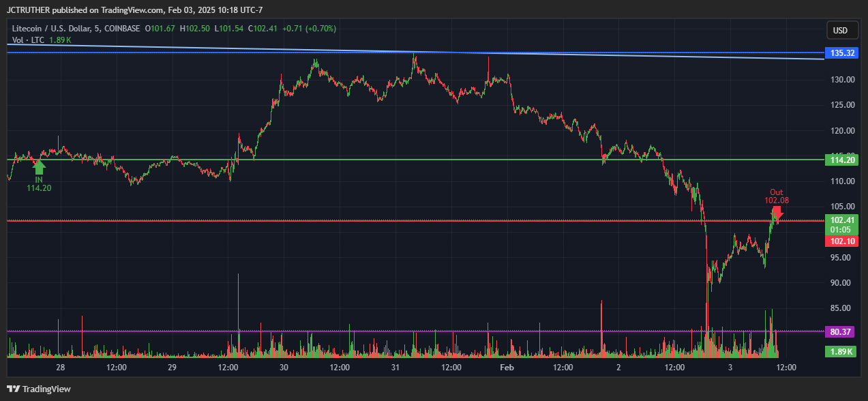868x401 pixels.
Task: Click the '3' date label on time axis
Action: tap(730, 368)
